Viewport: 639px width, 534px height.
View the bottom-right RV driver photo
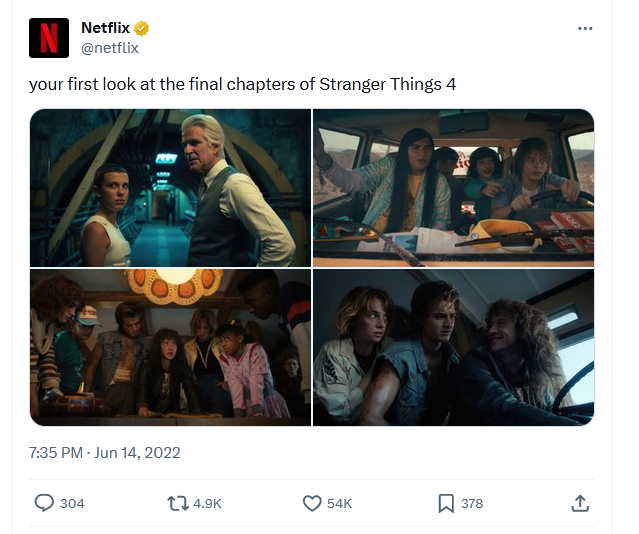(454, 347)
